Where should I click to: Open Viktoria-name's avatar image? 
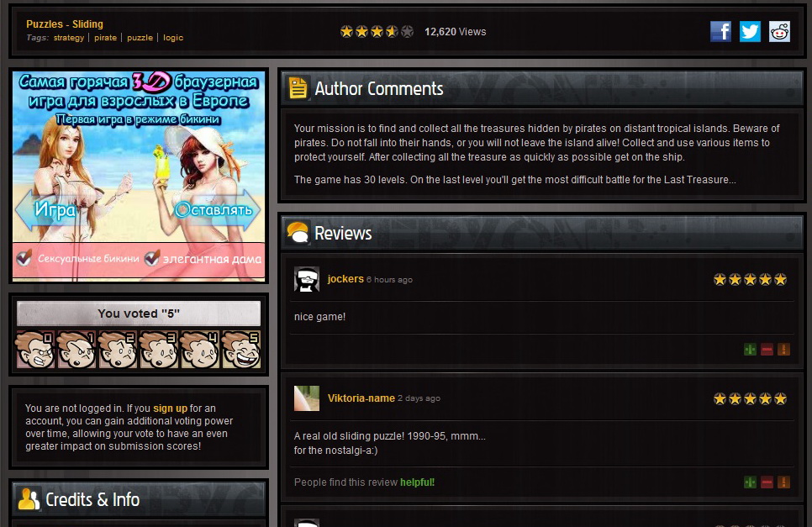click(x=307, y=398)
